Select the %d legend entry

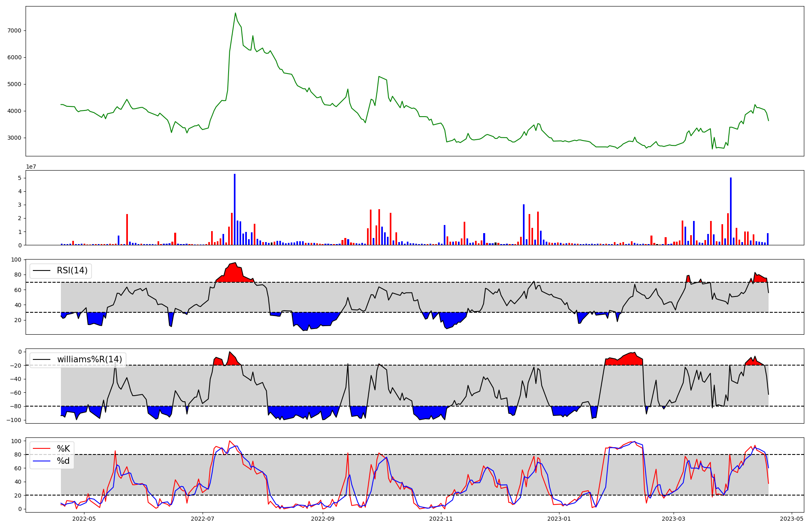[x=63, y=461]
